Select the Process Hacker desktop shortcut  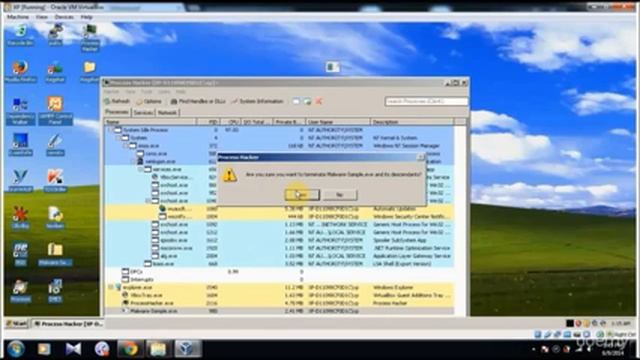click(x=90, y=38)
